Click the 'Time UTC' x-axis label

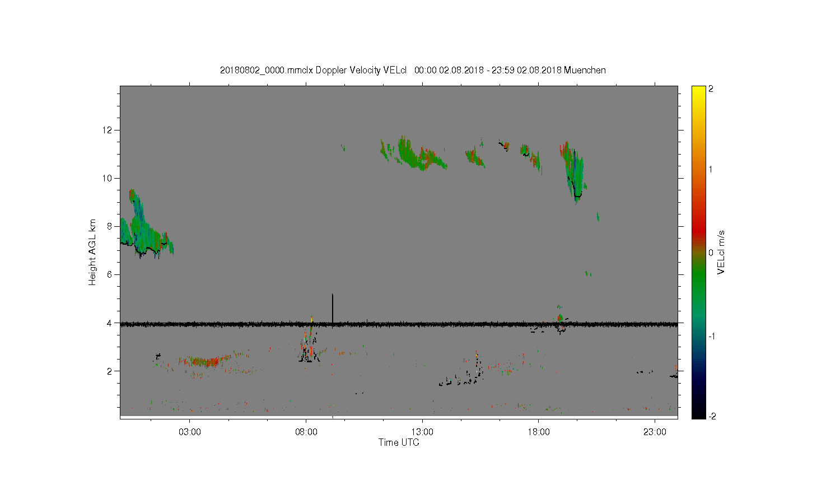point(399,442)
